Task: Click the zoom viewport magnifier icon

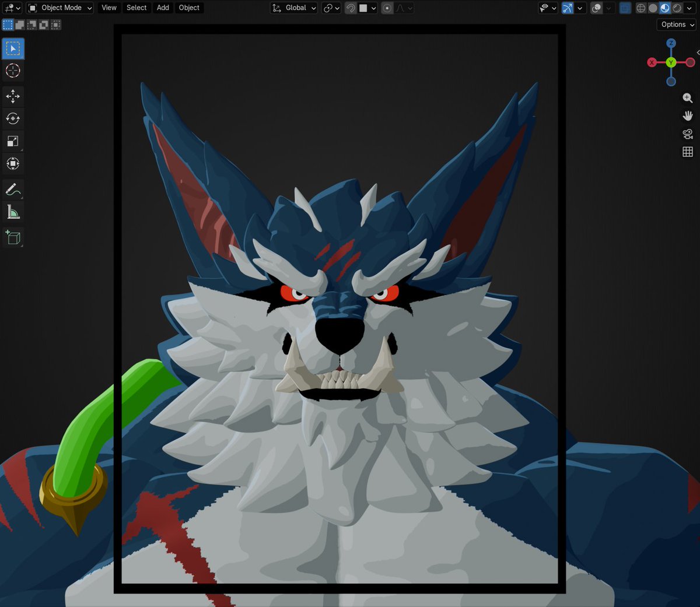Action: pyautogui.click(x=688, y=98)
